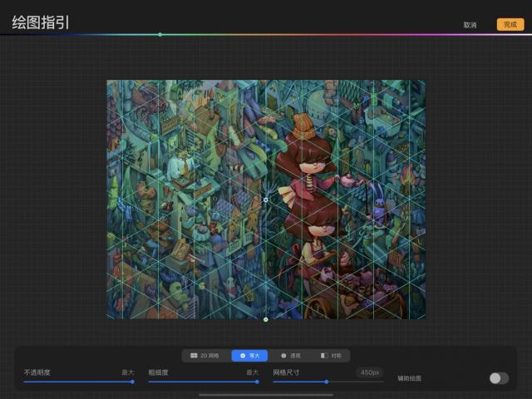532x399 pixels.
Task: Click the 辅助绘图 label text
Action: pos(409,378)
